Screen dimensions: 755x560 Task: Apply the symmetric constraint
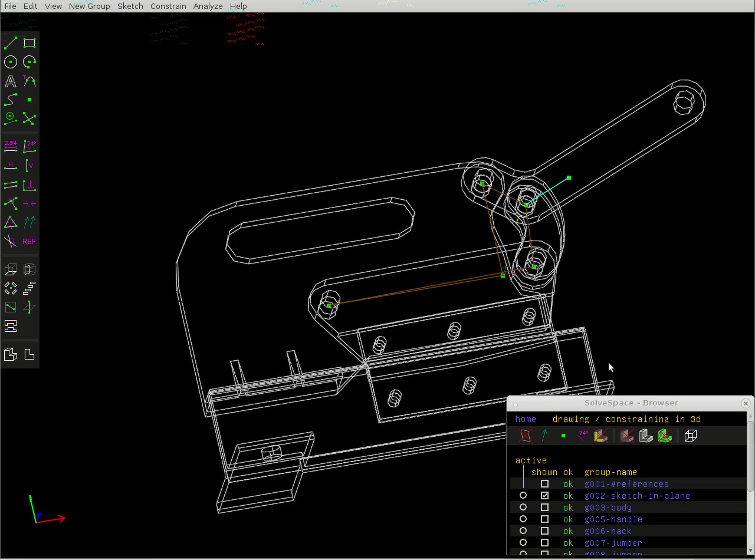[x=30, y=203]
